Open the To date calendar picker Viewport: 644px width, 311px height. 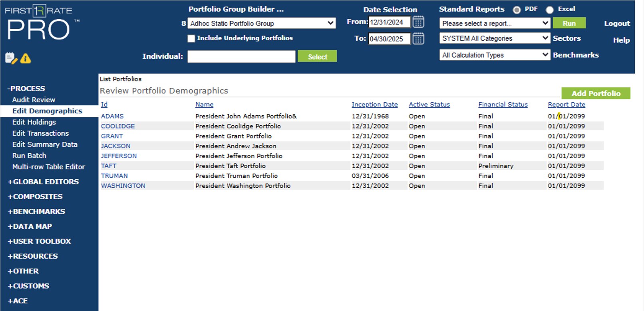[418, 39]
